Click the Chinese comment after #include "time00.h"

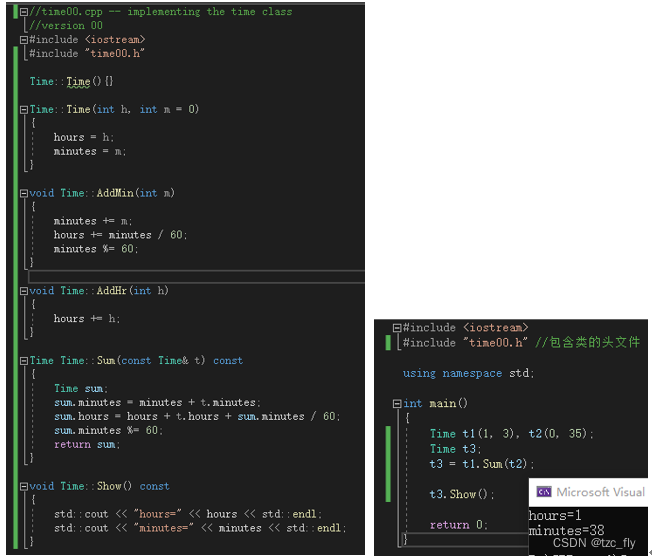point(588,343)
